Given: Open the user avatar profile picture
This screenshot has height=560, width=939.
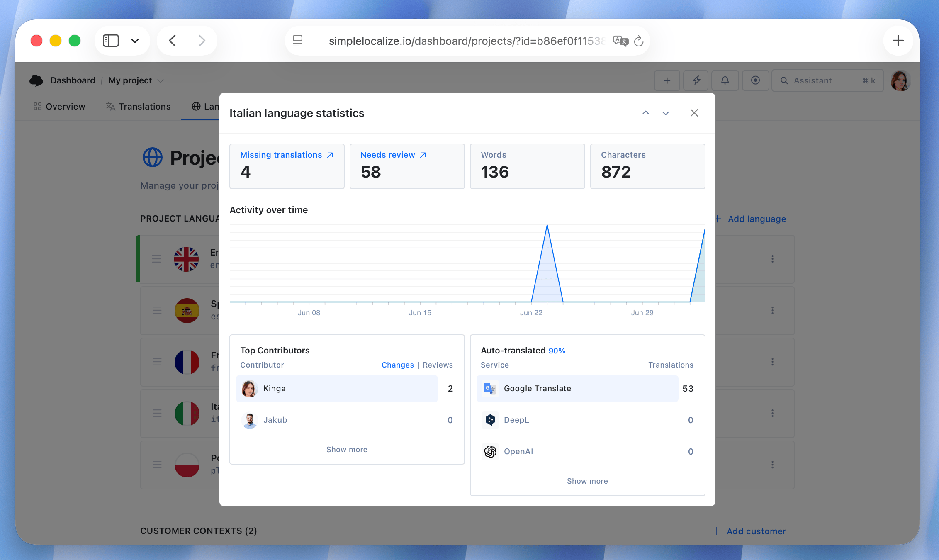Looking at the screenshot, I should 900,80.
